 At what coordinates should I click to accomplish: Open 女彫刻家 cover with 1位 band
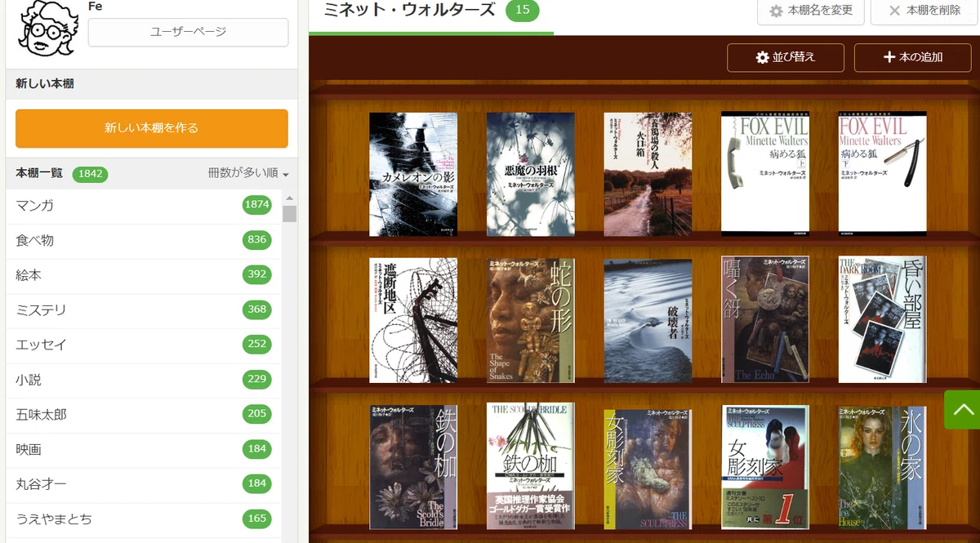tap(765, 467)
